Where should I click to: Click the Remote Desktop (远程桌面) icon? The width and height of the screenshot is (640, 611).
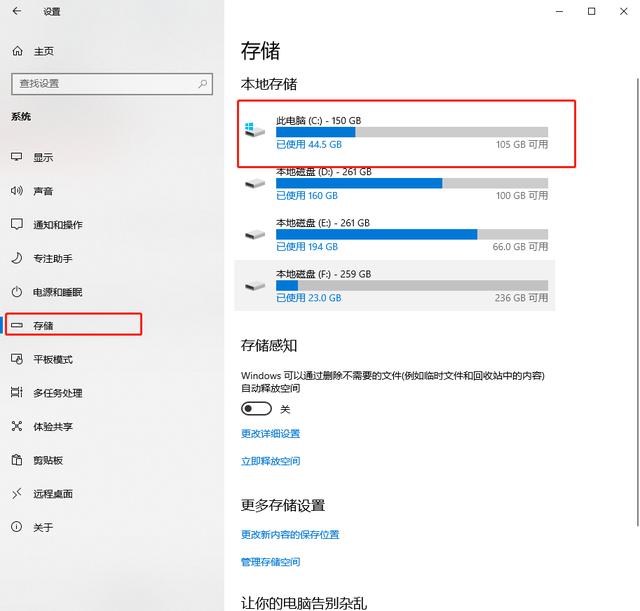[x=17, y=494]
